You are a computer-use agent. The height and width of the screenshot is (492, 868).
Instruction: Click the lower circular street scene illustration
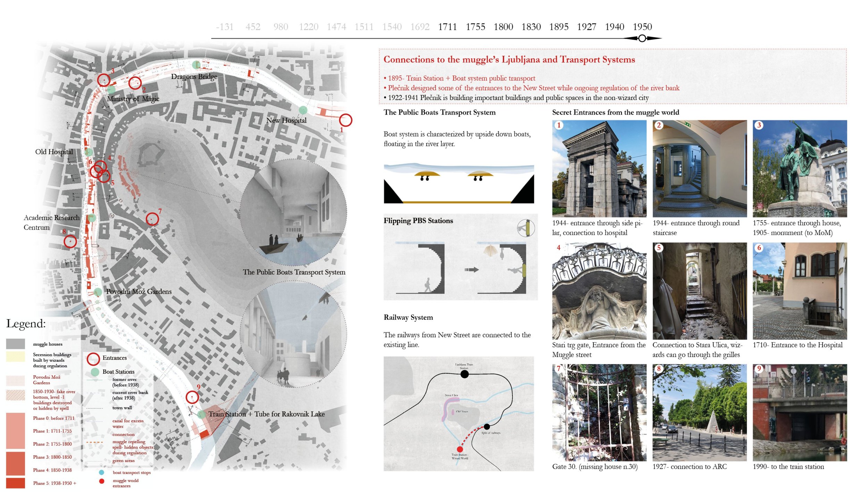[x=293, y=334]
